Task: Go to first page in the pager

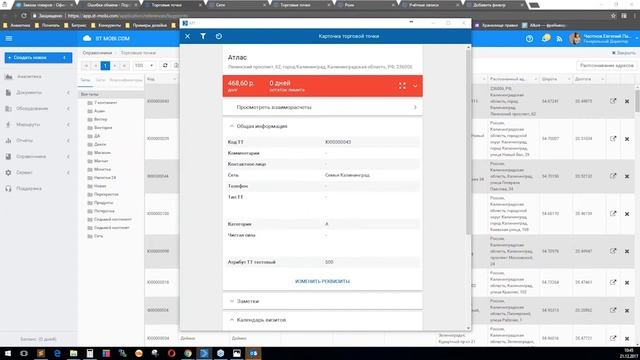Action: pos(86,66)
